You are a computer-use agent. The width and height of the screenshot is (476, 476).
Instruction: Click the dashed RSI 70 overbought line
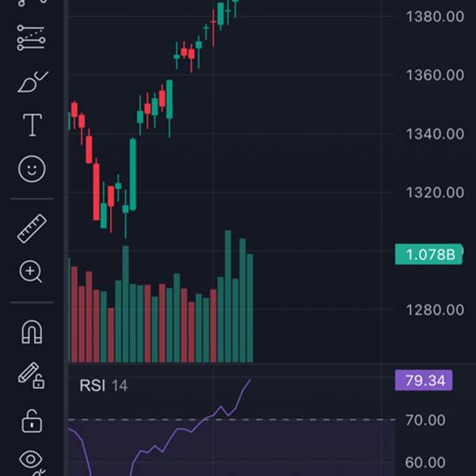click(232, 420)
